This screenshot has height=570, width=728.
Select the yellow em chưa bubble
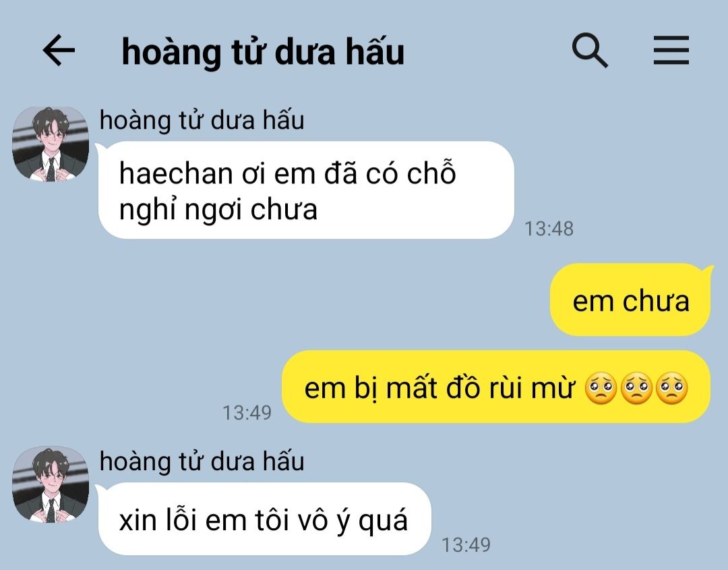tap(630, 300)
